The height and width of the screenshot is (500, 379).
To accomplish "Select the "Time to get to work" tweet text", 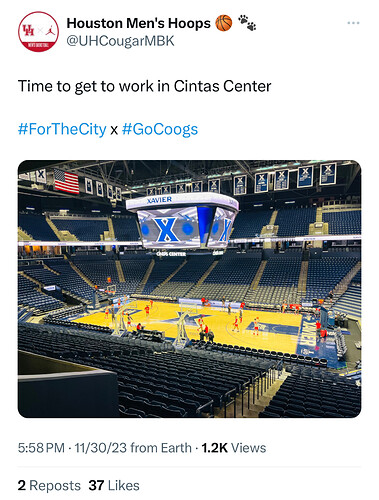I will click(x=144, y=86).
